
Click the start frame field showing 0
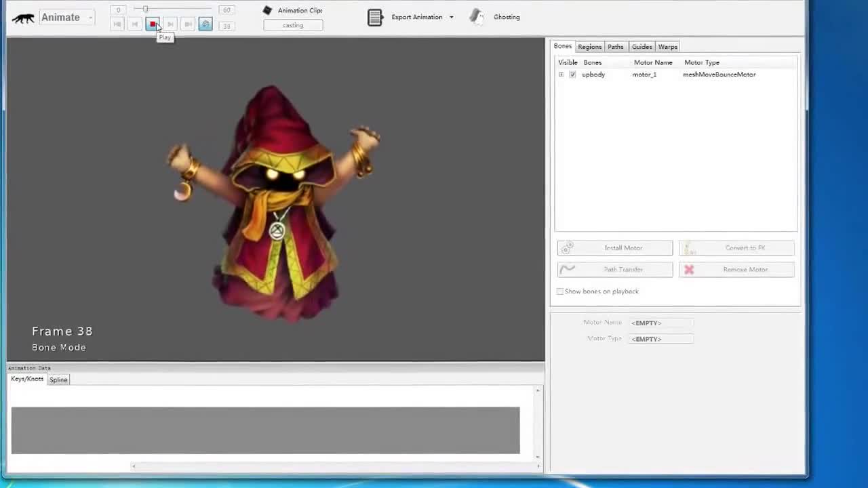pyautogui.click(x=118, y=10)
